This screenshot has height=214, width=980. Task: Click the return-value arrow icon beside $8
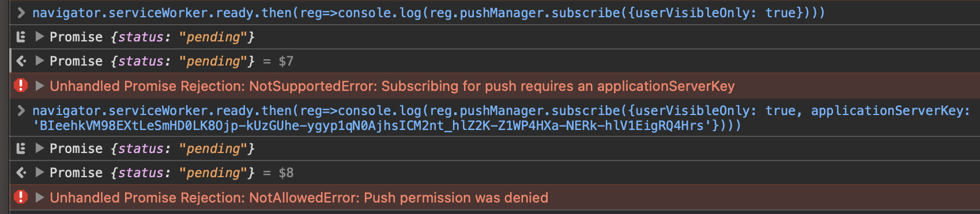[21, 173]
